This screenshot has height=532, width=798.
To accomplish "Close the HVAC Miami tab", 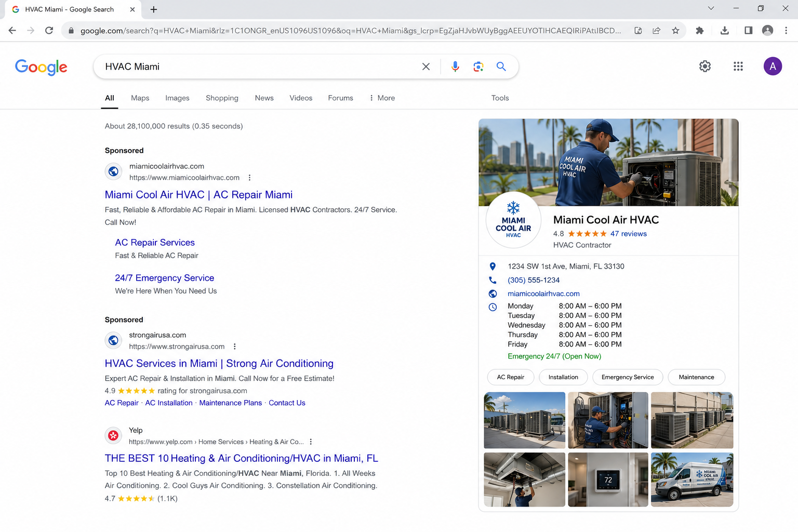I will 132,9.
